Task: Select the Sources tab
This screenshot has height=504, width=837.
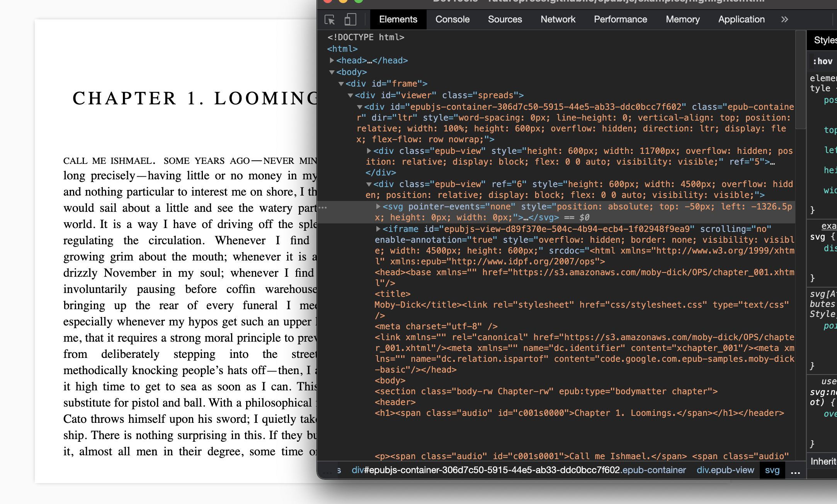Action: click(x=505, y=19)
